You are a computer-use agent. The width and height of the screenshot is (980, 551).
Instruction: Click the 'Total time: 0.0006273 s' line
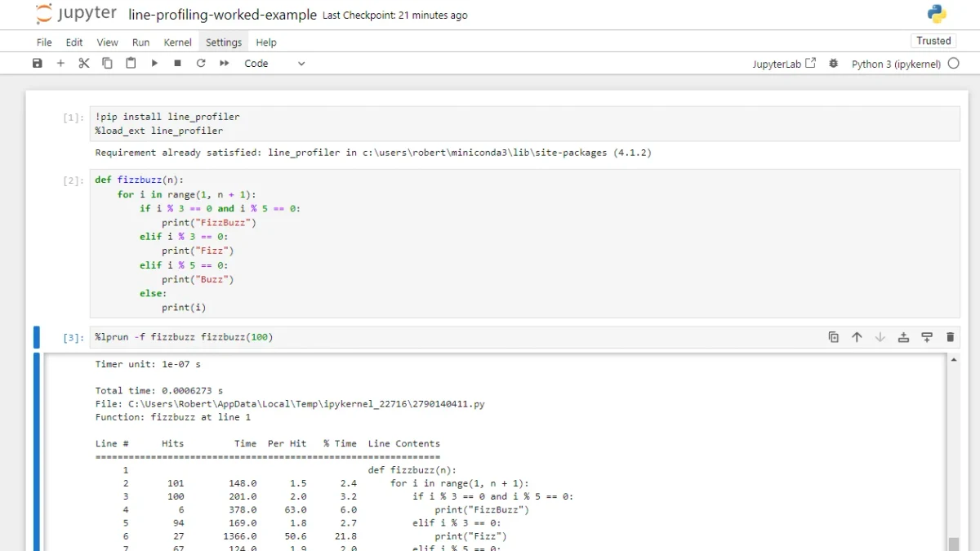[x=159, y=391]
